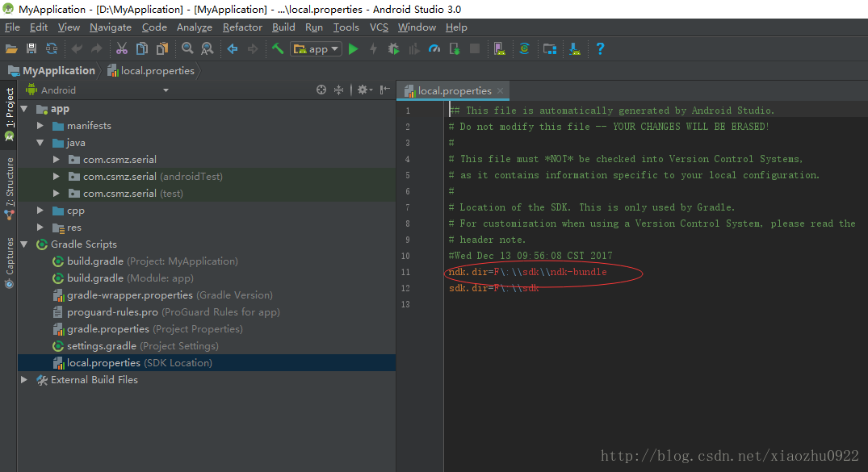Click MyApplication breadcrumb
This screenshot has height=472, width=868.
[x=52, y=71]
